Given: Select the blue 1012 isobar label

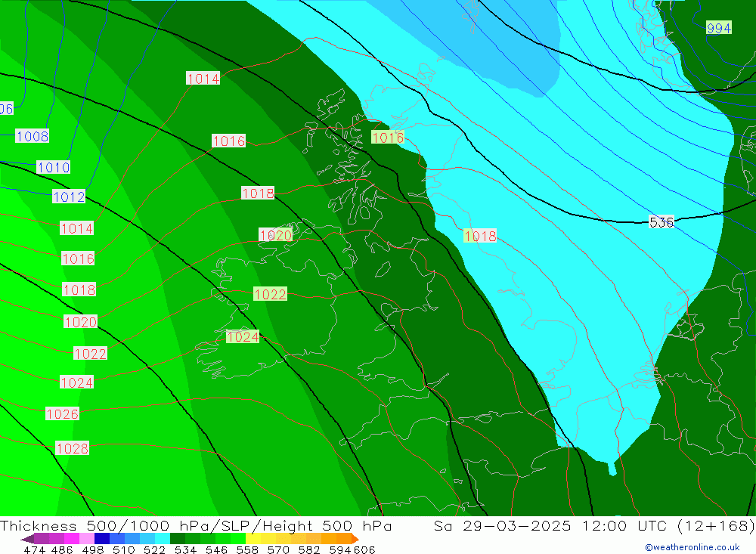Looking at the screenshot, I should 69,197.
